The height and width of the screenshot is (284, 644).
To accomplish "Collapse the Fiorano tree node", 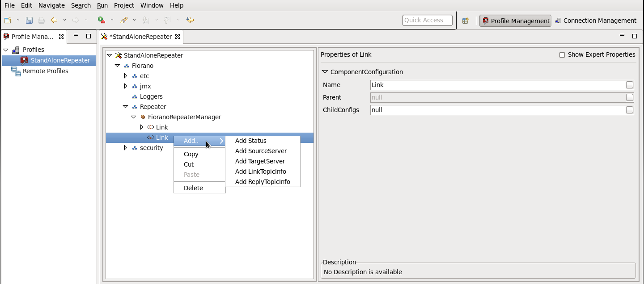I will tap(118, 66).
